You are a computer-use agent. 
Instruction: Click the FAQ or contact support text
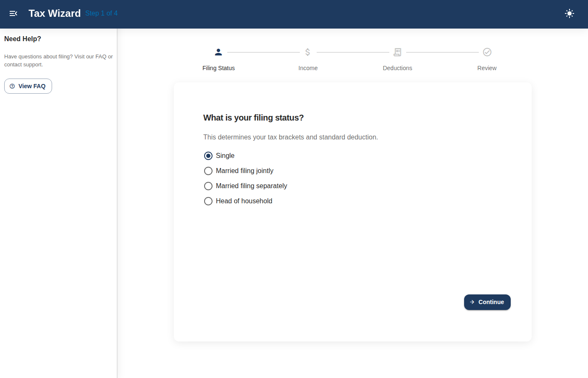[58, 60]
